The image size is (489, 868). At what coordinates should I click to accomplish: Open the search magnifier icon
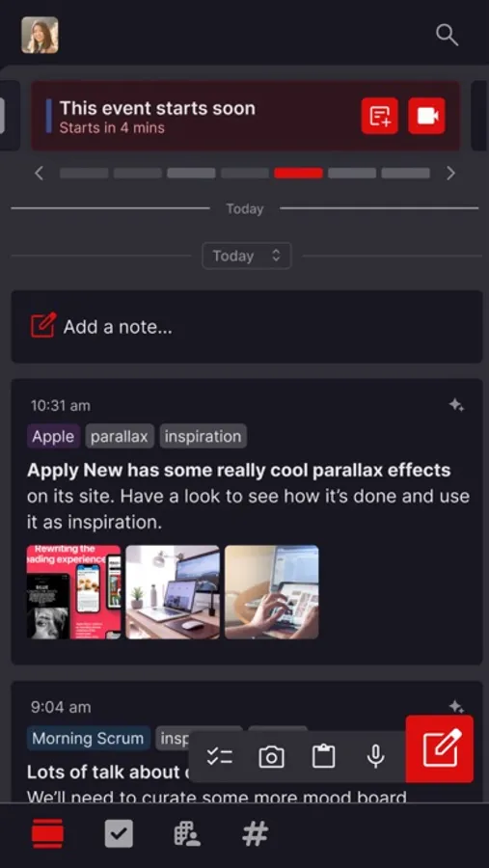447,35
